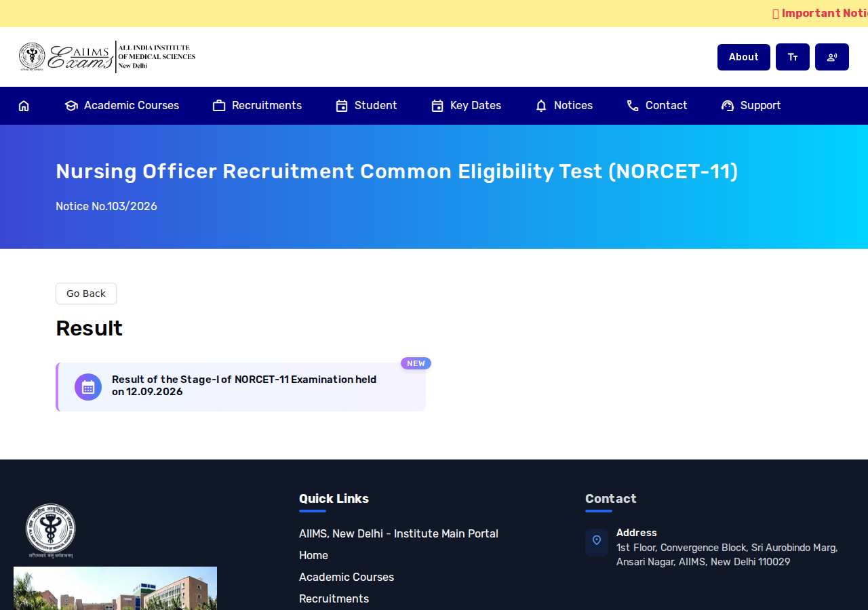Click the Convergence Block address text

pyautogui.click(x=727, y=555)
